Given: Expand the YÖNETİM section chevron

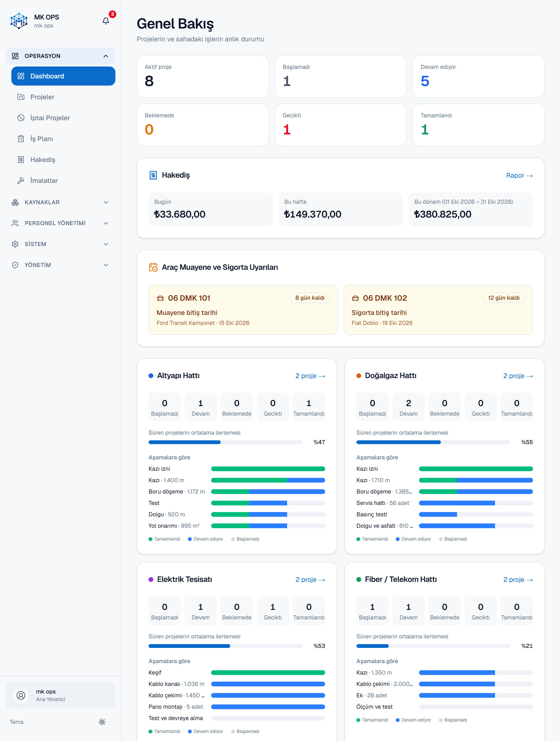Looking at the screenshot, I should click(x=106, y=265).
